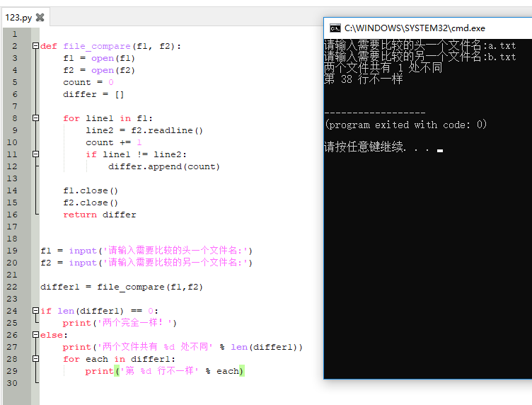Collapse the 'if len(differ1) == 0' block
Image resolution: width=532 pixels, height=405 pixels.
35,311
